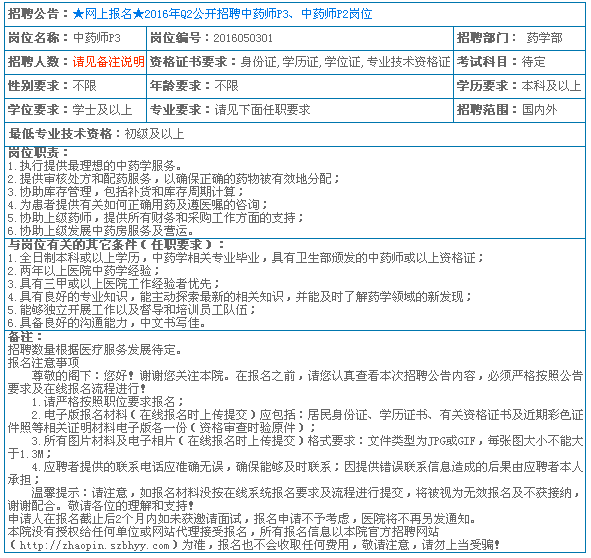Select the 性别要求 不限 cell

tap(75, 86)
